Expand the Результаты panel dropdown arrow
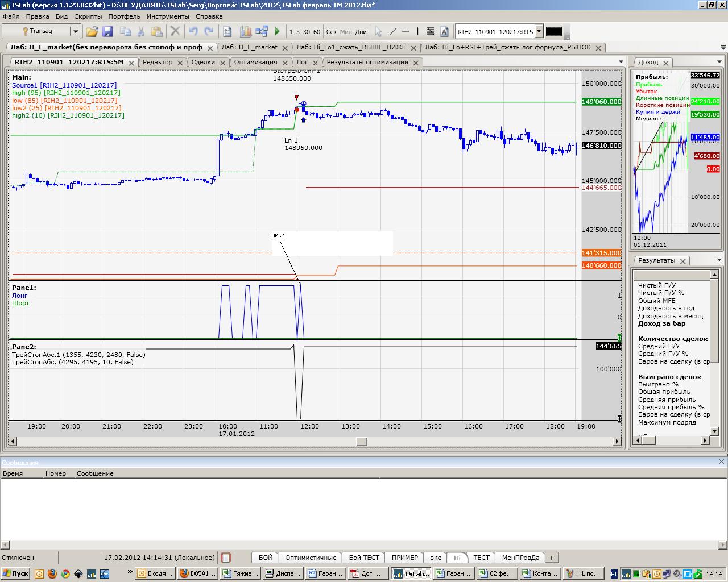728x582 pixels. pyautogui.click(x=719, y=260)
